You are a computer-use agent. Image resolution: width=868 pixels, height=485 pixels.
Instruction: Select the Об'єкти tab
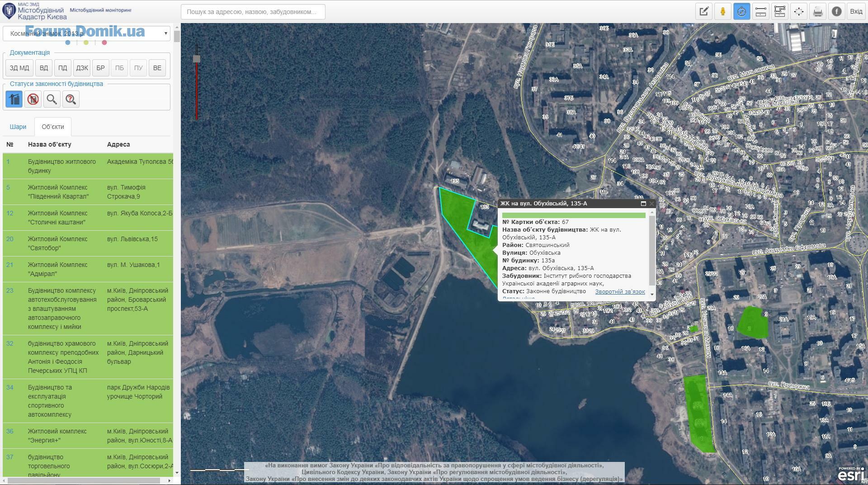[53, 127]
